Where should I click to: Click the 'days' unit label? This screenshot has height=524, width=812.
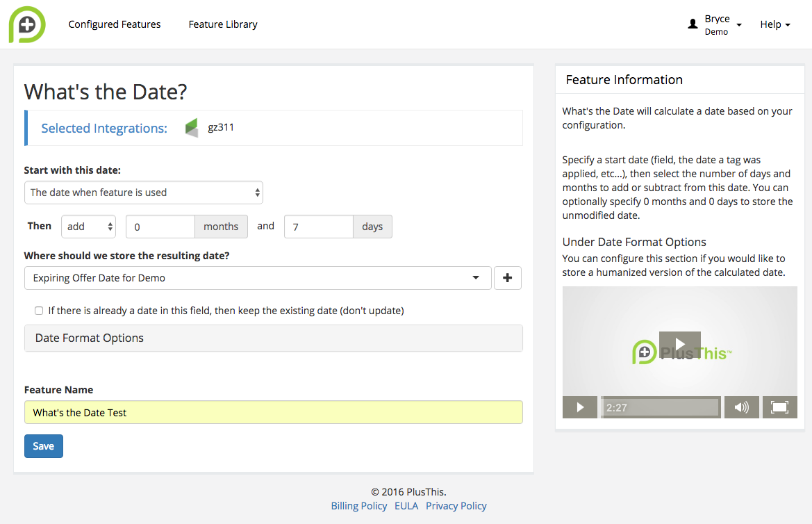[x=372, y=227]
